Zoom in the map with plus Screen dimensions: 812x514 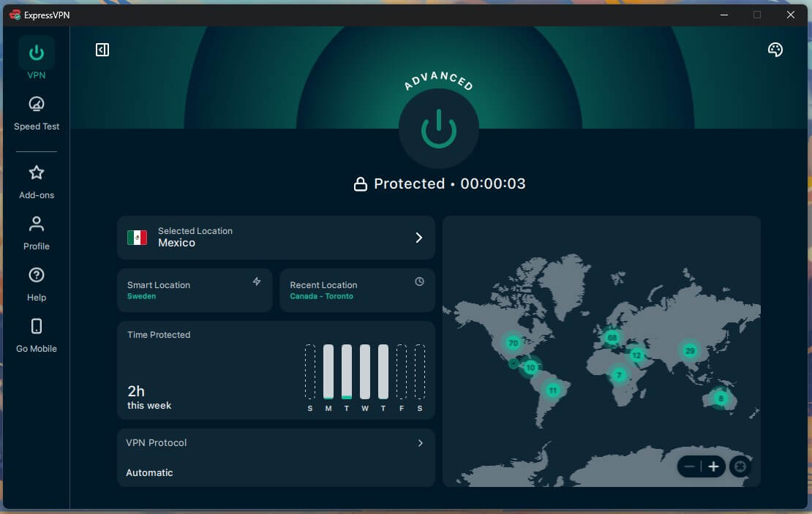coord(713,467)
